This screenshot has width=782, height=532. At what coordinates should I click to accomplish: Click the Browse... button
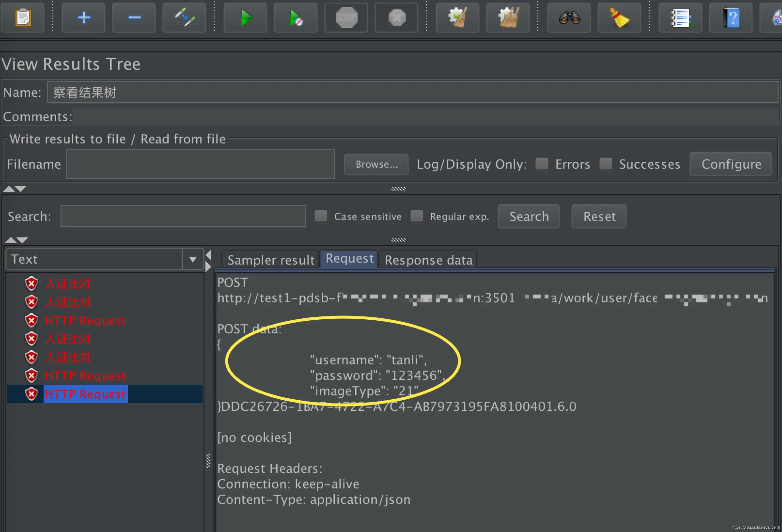pyautogui.click(x=376, y=164)
